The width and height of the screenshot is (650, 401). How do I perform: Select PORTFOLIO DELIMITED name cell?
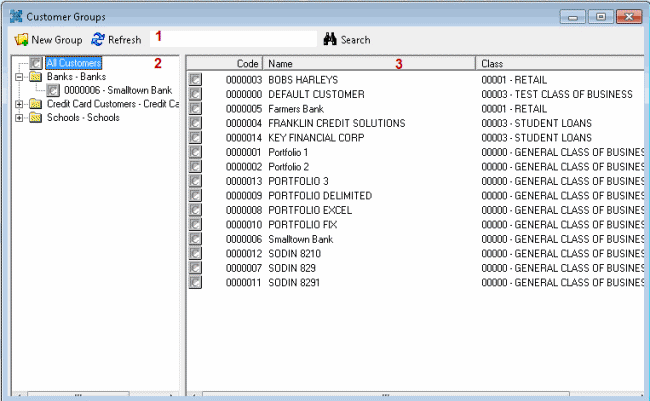click(x=320, y=196)
